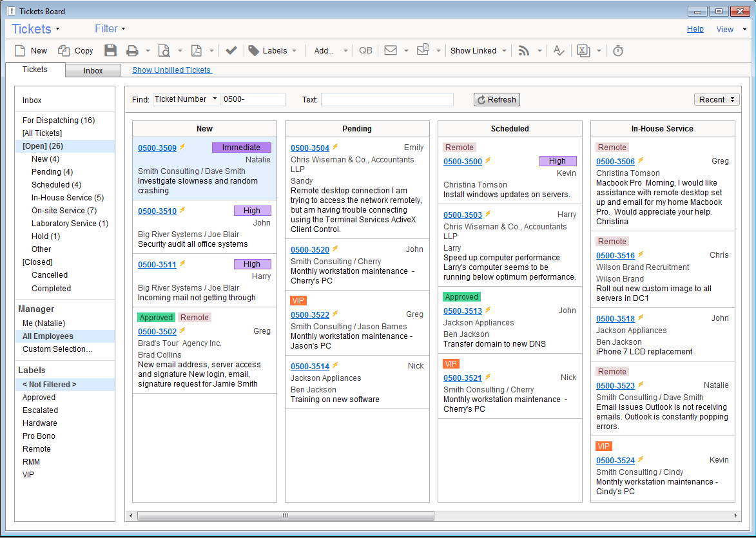Expand the Show Linked dropdown
Screen dimensions: 756x538
pyautogui.click(x=479, y=51)
